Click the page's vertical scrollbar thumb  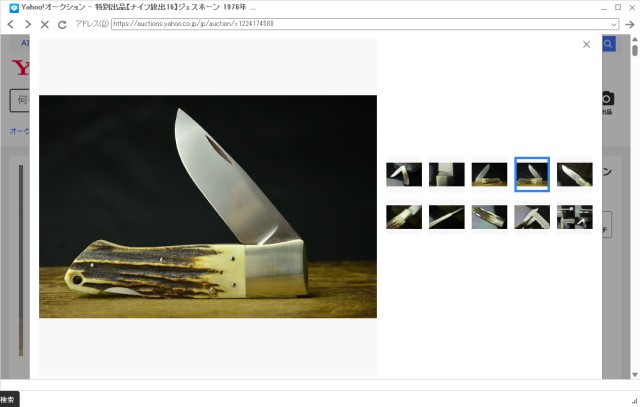pyautogui.click(x=635, y=51)
